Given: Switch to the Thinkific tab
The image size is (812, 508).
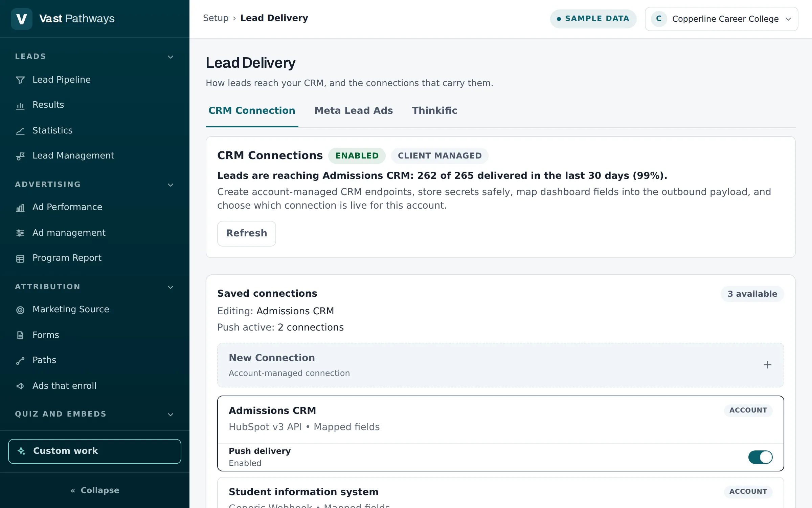Looking at the screenshot, I should point(434,111).
